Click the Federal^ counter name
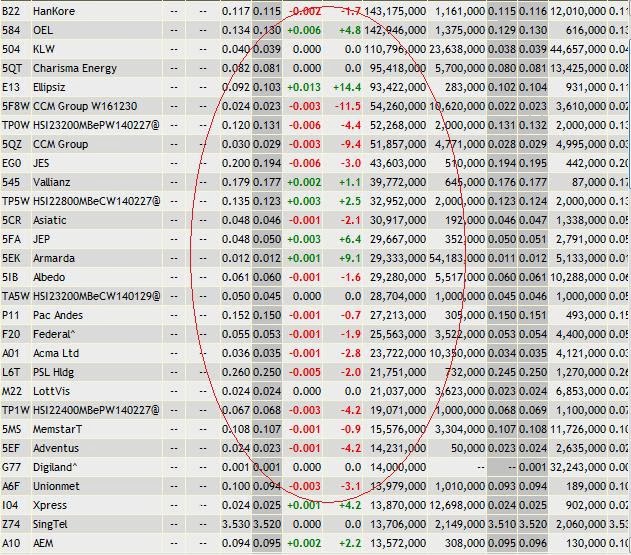The width and height of the screenshot is (631, 555). pos(54,334)
